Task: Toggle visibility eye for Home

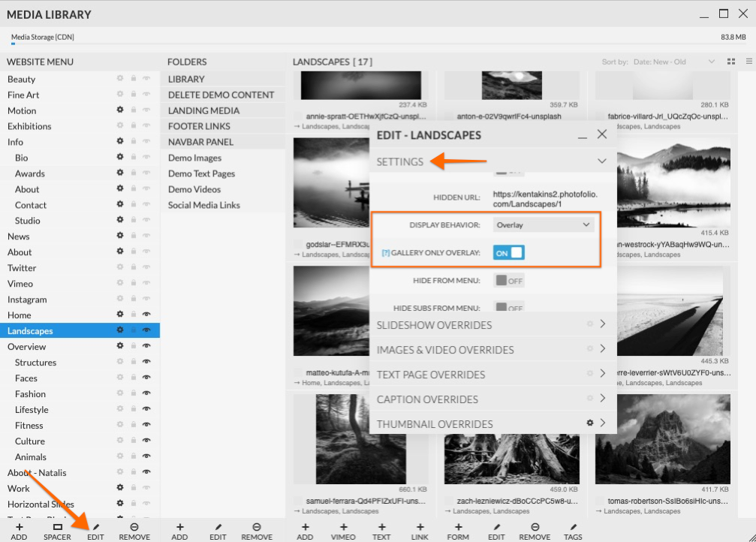Action: pyautogui.click(x=146, y=315)
